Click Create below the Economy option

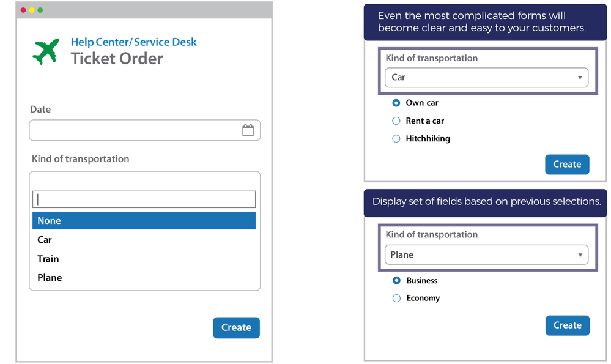pyautogui.click(x=567, y=325)
